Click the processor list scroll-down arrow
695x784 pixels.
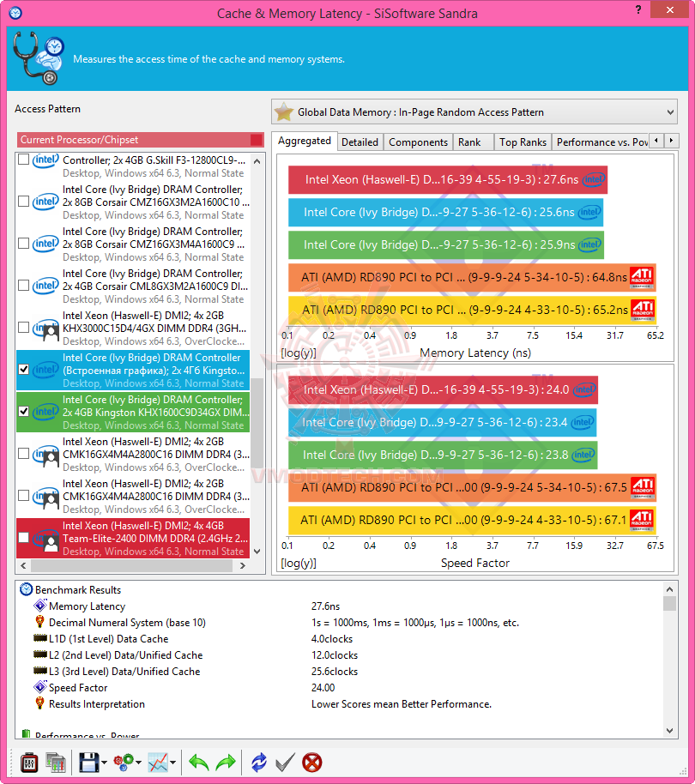click(x=257, y=552)
